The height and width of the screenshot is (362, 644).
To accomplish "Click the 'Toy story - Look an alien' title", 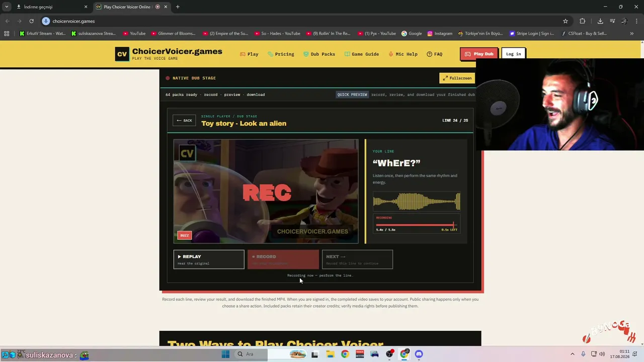I will [x=244, y=124].
